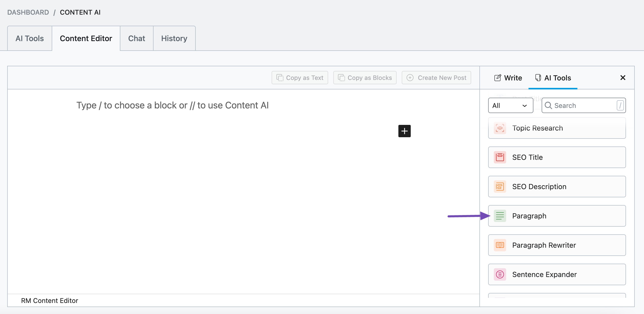Click the close panel X button
The image size is (644, 314).
[x=623, y=78]
